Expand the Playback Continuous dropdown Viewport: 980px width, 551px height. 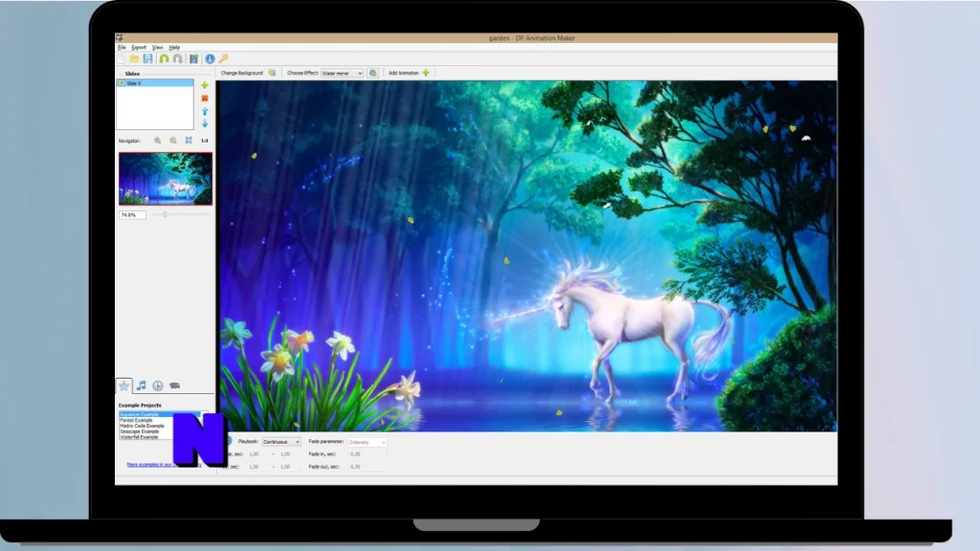[x=281, y=442]
